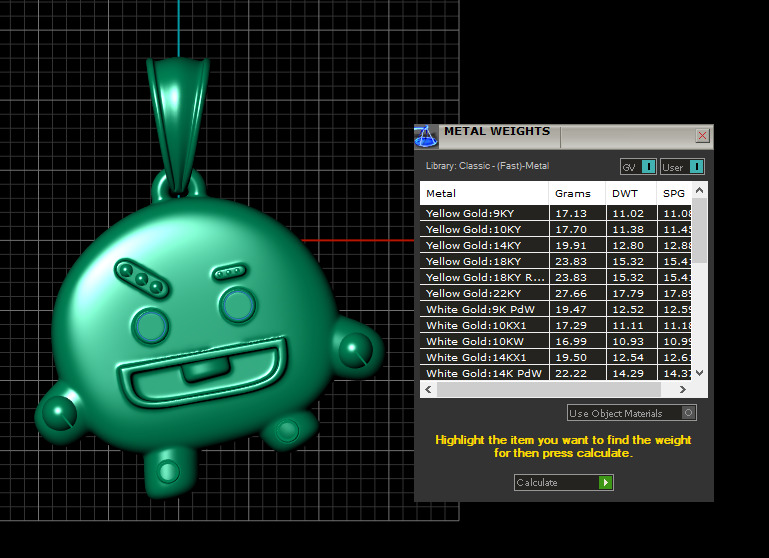Click the vertical scrollbar thumb of the table
769x558 pixels.
click(x=700, y=230)
